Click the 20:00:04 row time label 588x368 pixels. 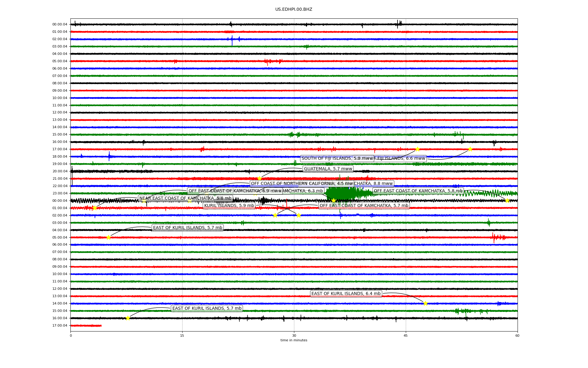[x=60, y=171]
